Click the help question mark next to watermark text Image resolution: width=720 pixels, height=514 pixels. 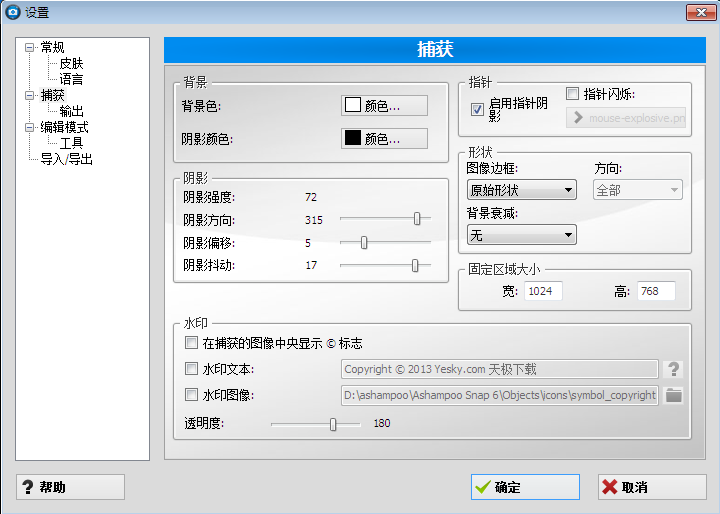[x=674, y=369]
